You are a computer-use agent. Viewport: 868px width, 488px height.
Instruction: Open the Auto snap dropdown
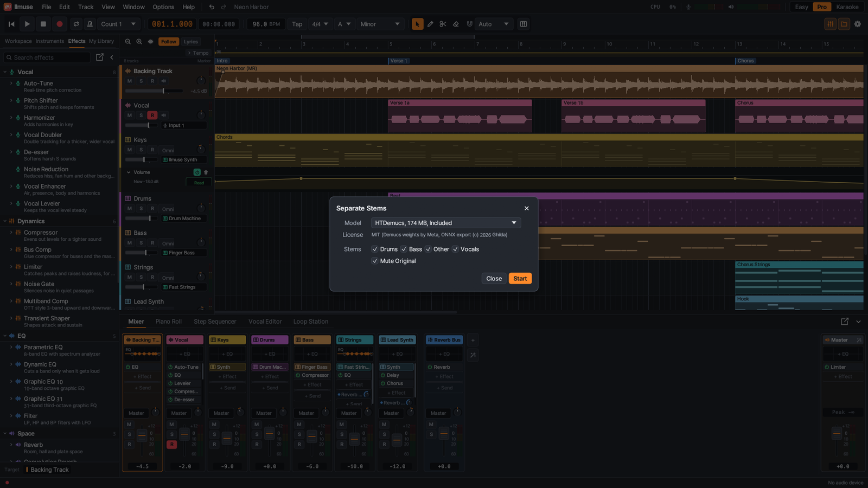click(x=494, y=24)
